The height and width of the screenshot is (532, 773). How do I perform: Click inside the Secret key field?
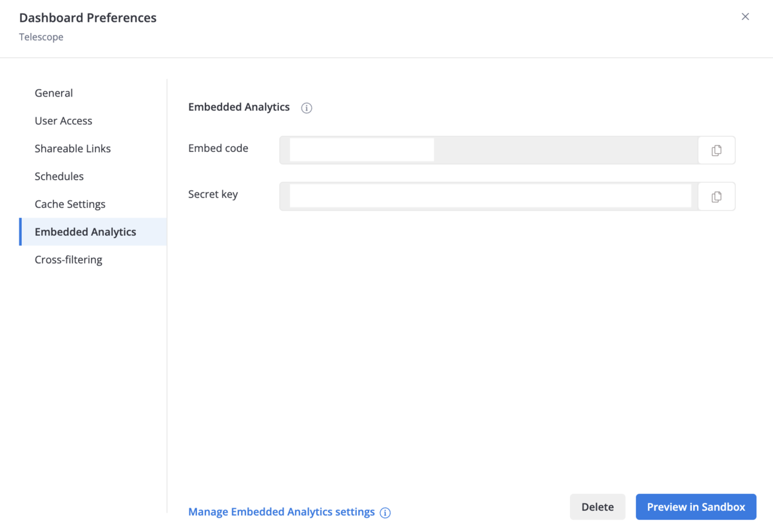tap(490, 196)
